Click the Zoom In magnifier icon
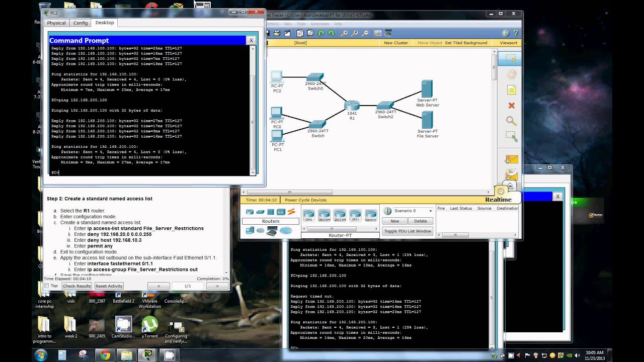 (344, 33)
